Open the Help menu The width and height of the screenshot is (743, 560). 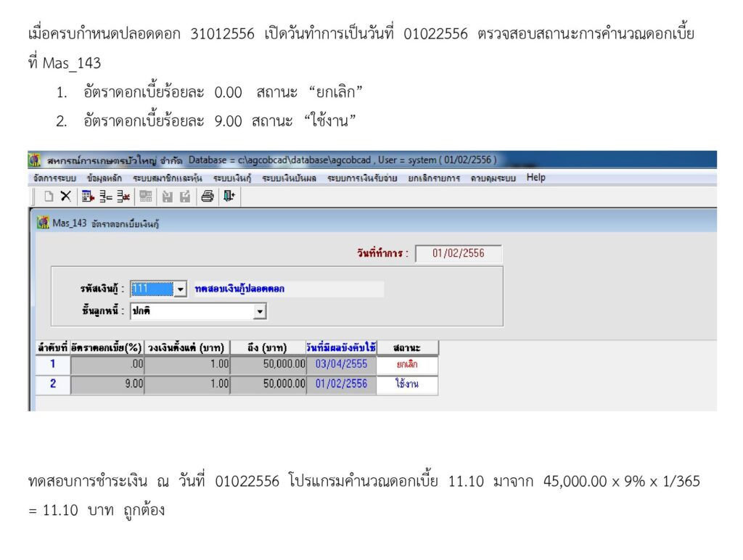(x=536, y=178)
